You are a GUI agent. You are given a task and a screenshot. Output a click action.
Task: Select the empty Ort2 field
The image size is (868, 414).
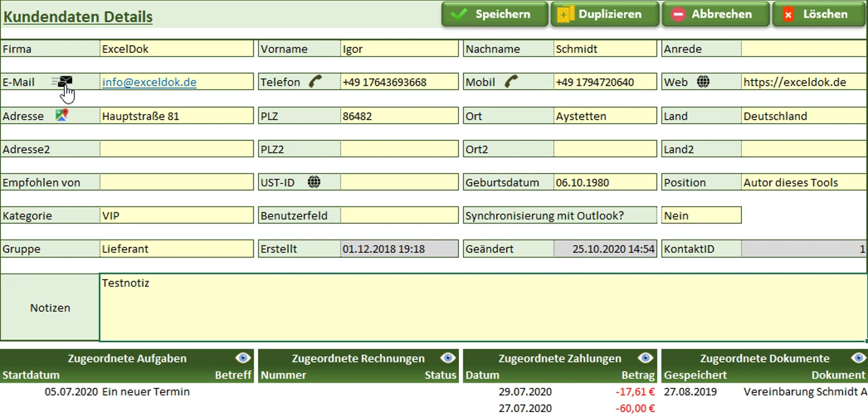[605, 150]
